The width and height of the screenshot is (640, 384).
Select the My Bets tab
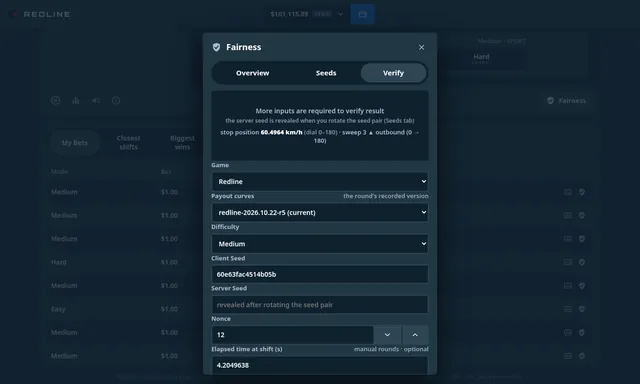pyautogui.click(x=75, y=143)
